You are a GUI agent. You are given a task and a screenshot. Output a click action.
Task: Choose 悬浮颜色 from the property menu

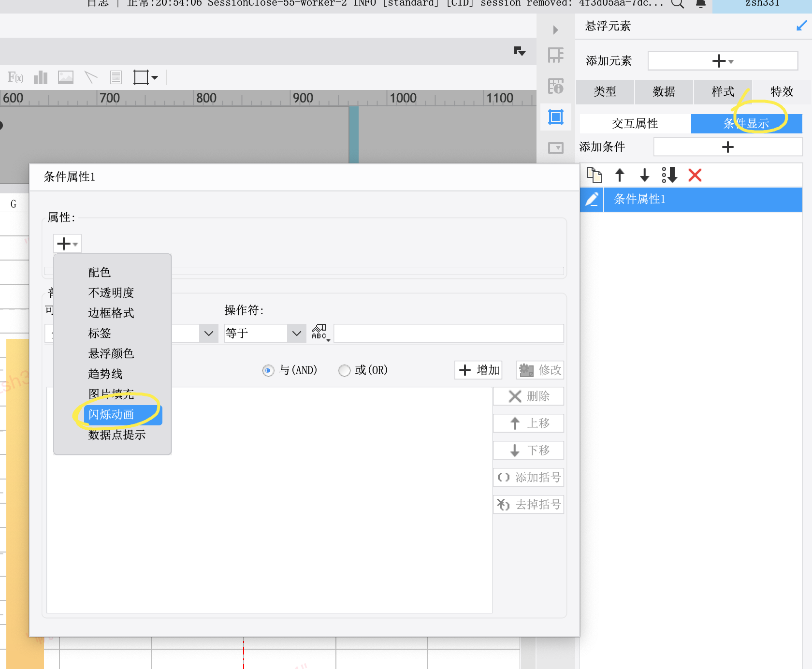coord(111,354)
